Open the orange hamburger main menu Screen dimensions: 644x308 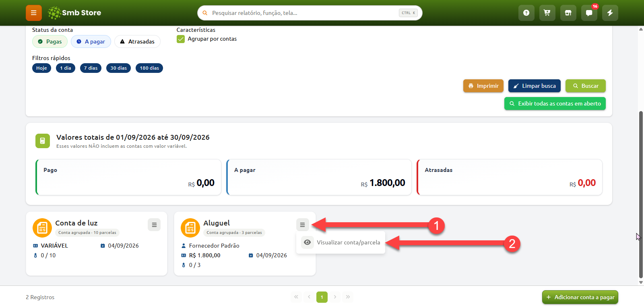(34, 13)
